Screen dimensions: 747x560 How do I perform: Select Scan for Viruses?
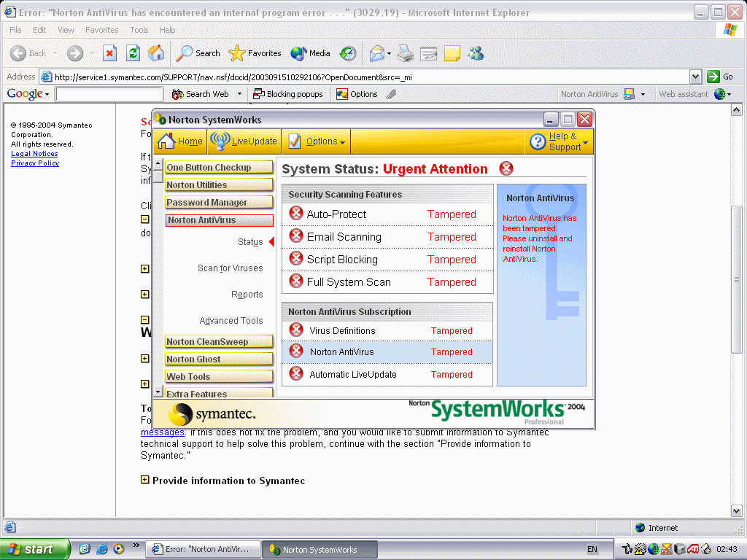(x=230, y=268)
